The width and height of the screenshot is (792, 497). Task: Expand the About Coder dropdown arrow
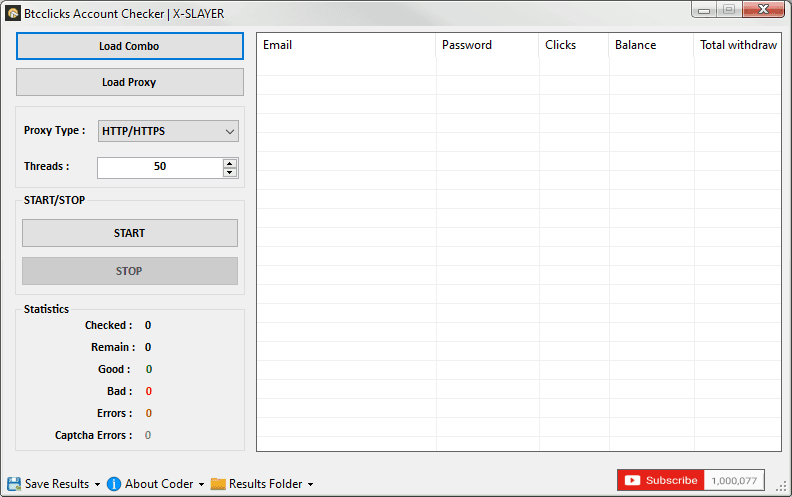click(x=201, y=484)
